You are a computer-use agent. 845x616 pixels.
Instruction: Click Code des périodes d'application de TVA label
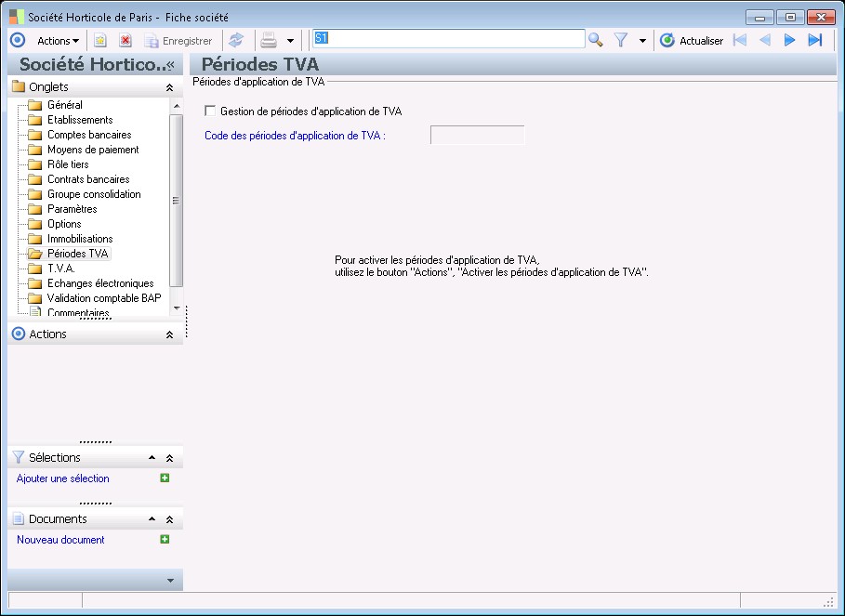pyautogui.click(x=295, y=136)
